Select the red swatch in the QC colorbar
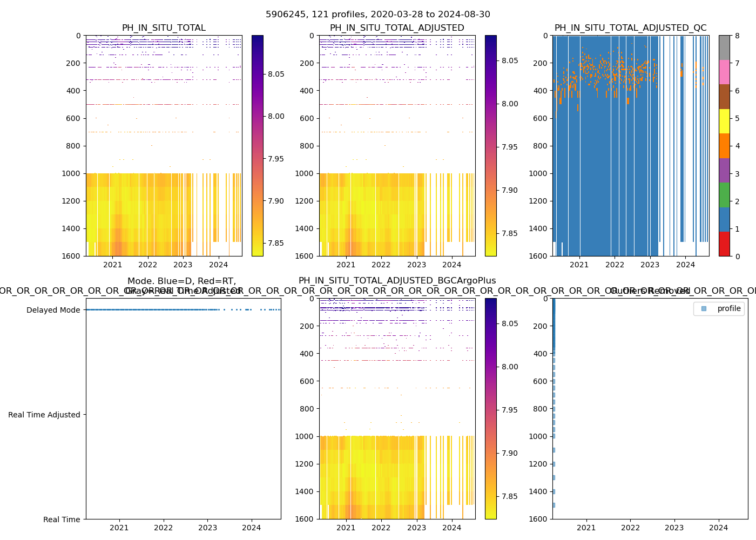 [x=724, y=244]
